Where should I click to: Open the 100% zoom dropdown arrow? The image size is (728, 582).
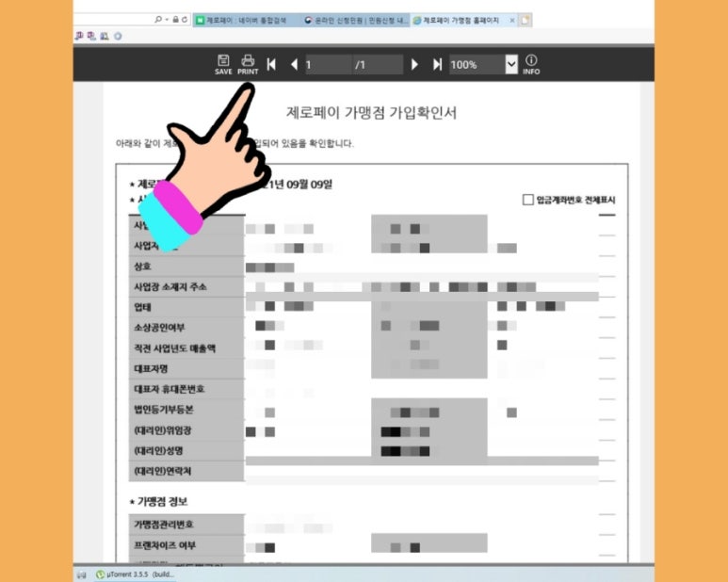coord(511,65)
